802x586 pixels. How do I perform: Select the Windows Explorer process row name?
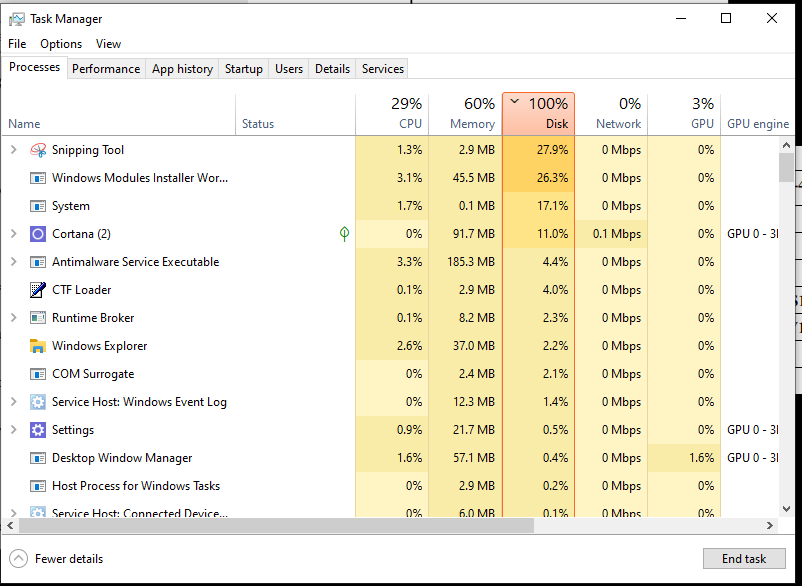99,346
